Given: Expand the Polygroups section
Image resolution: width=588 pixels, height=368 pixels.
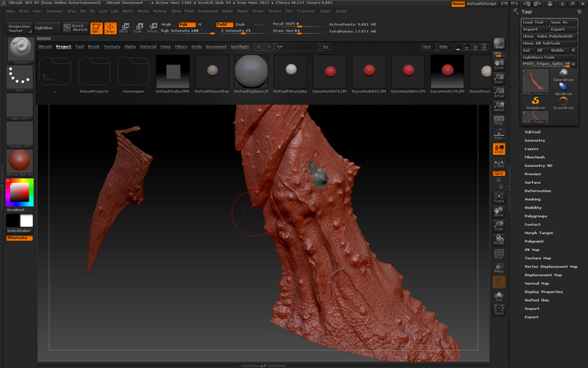Looking at the screenshot, I should 536,216.
